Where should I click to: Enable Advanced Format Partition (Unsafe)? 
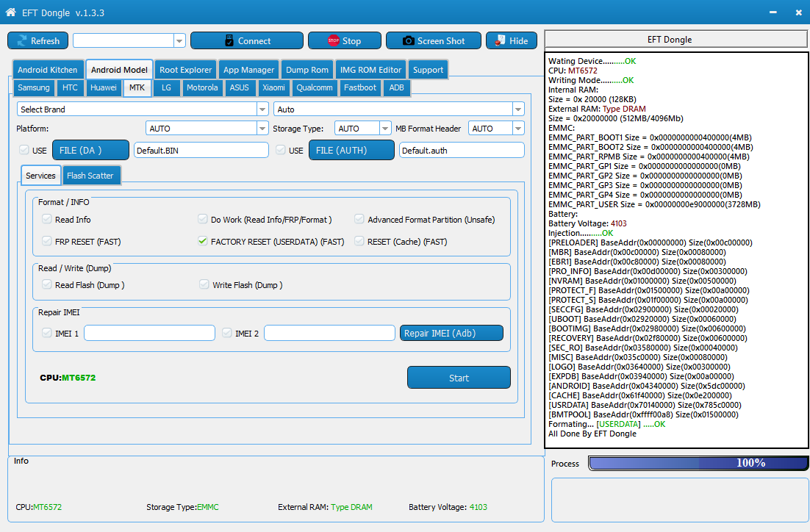pos(359,219)
